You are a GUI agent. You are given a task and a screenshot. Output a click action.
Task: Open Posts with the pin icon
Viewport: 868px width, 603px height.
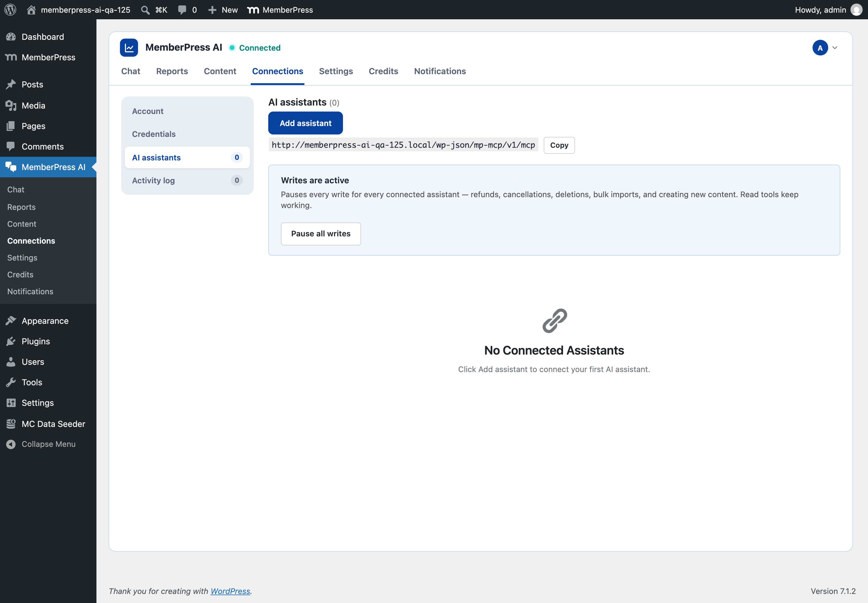(48, 84)
